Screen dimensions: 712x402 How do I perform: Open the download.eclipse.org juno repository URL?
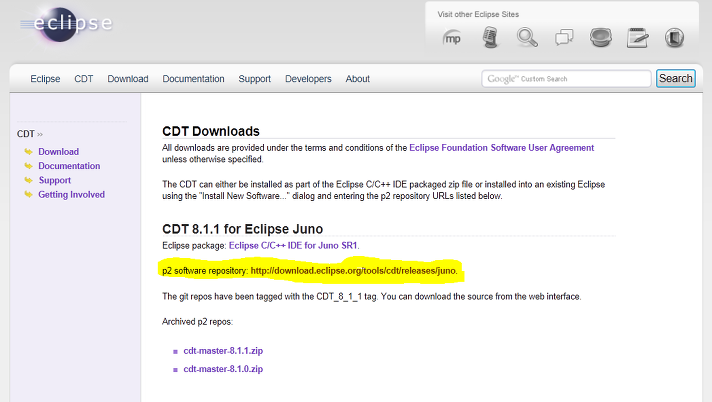pos(353,271)
